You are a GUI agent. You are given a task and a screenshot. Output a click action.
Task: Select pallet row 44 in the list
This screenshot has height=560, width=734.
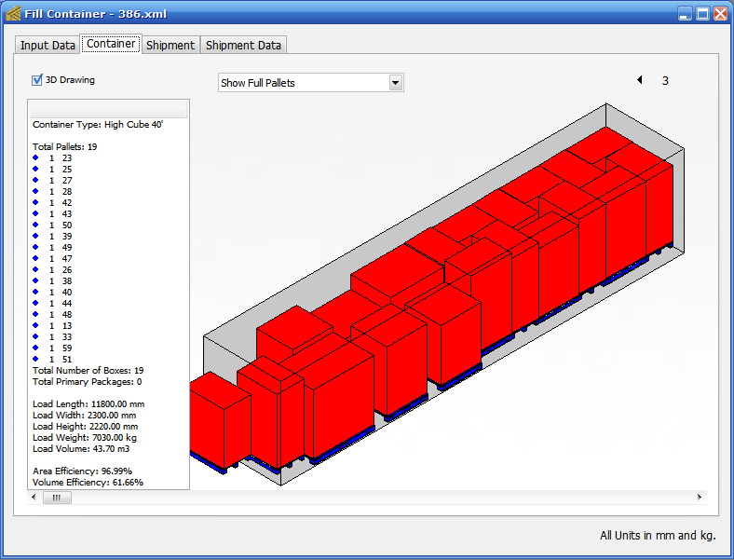[52, 304]
